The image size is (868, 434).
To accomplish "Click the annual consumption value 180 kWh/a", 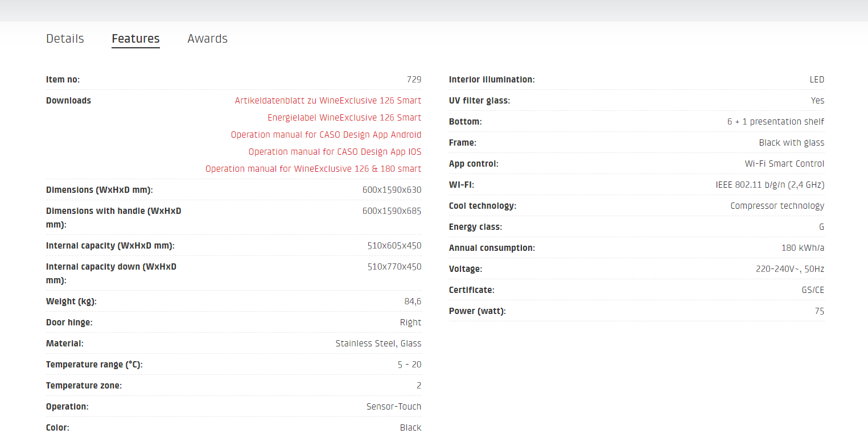I will pyautogui.click(x=803, y=248).
